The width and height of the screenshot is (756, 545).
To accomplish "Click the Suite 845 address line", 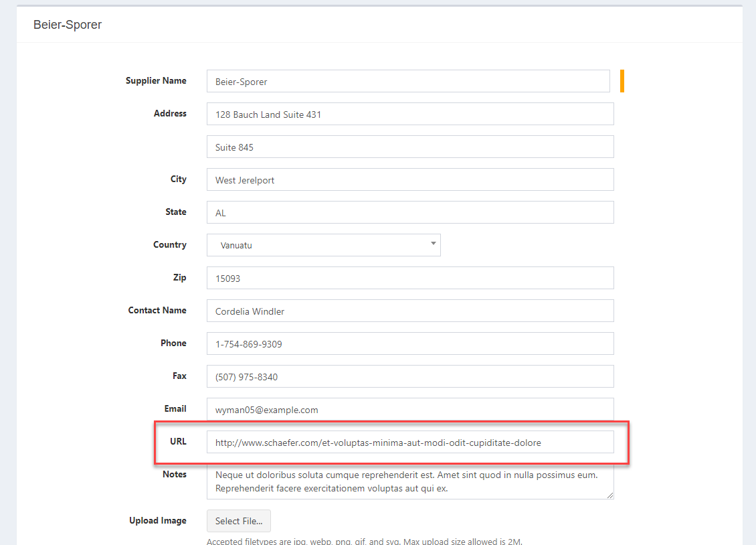I will point(408,147).
